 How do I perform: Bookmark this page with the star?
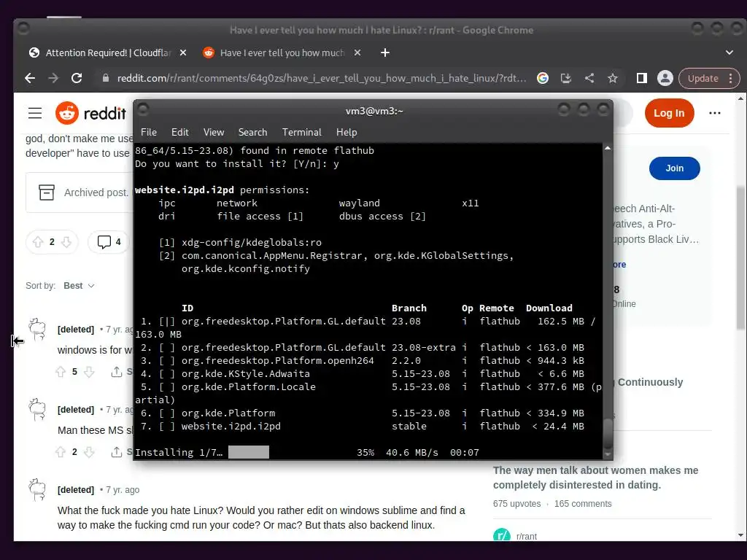click(613, 78)
